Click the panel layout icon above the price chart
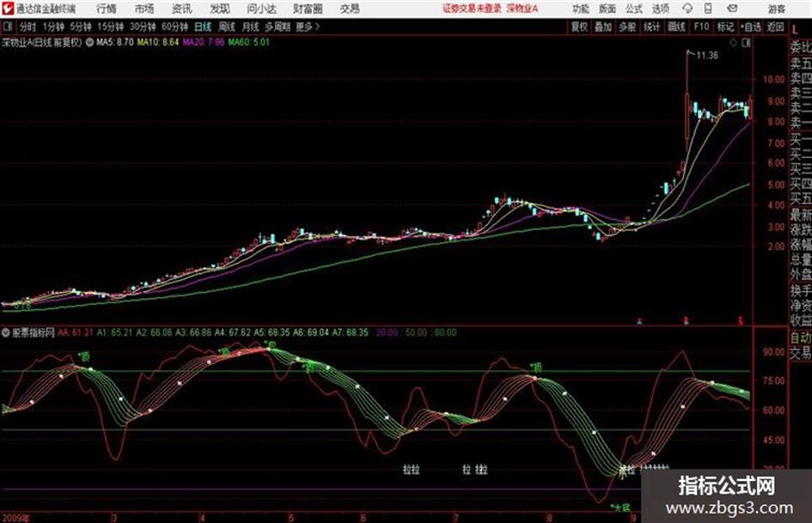The height and width of the screenshot is (523, 812). 746,43
